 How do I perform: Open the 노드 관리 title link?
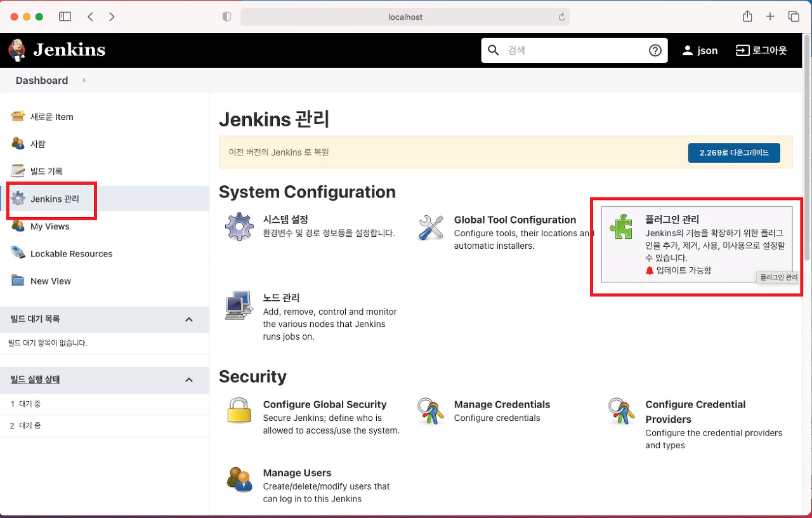tap(281, 298)
